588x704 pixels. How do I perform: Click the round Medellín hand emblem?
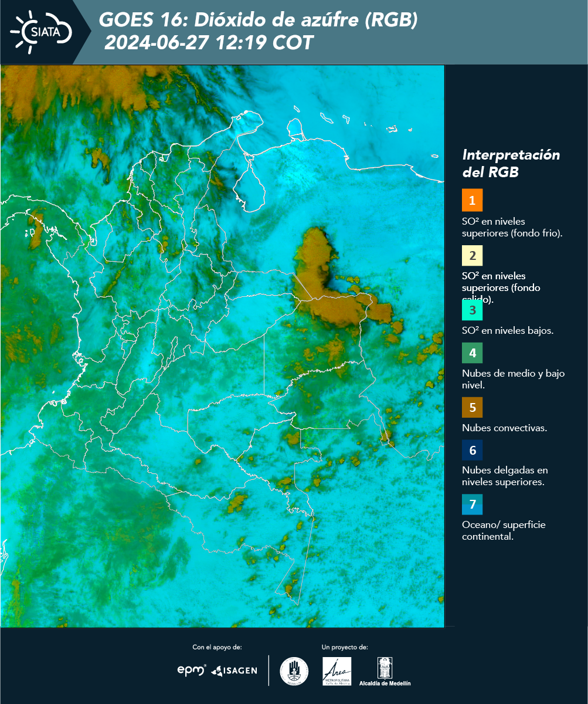coord(294,671)
